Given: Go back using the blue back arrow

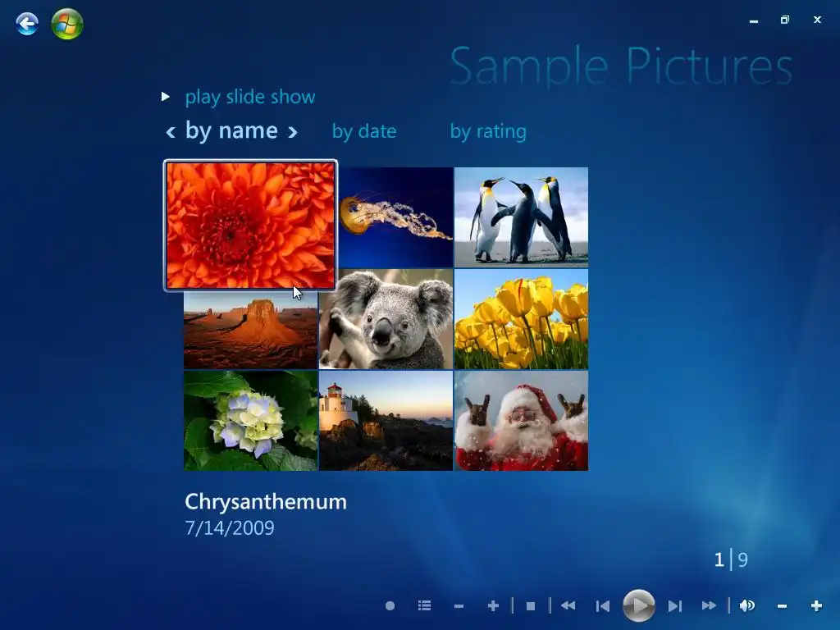Looking at the screenshot, I should [x=27, y=24].
